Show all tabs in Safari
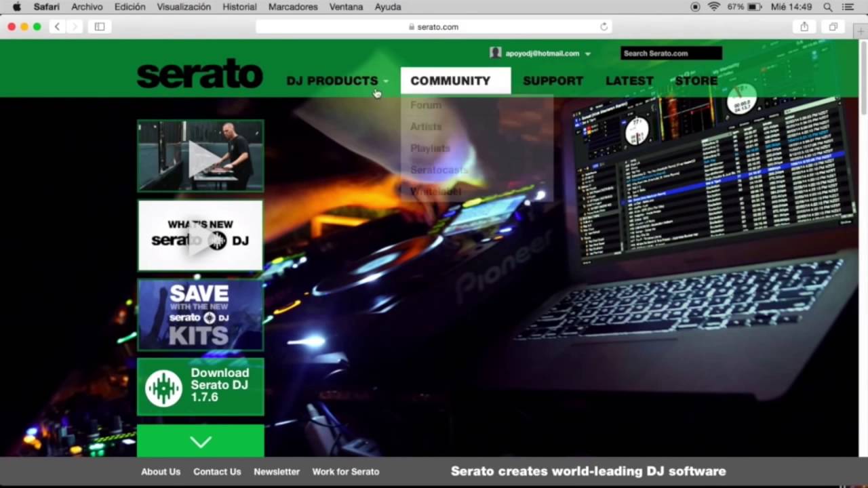Image resolution: width=868 pixels, height=488 pixels. (833, 26)
